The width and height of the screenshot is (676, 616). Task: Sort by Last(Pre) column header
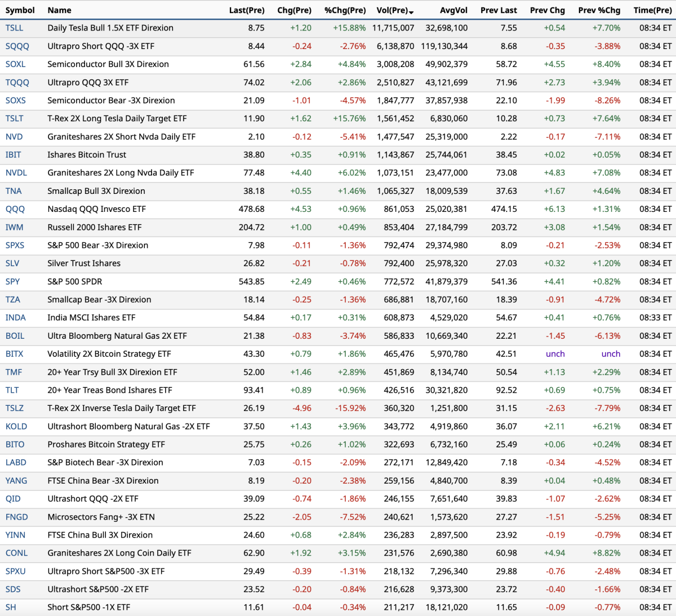246,10
